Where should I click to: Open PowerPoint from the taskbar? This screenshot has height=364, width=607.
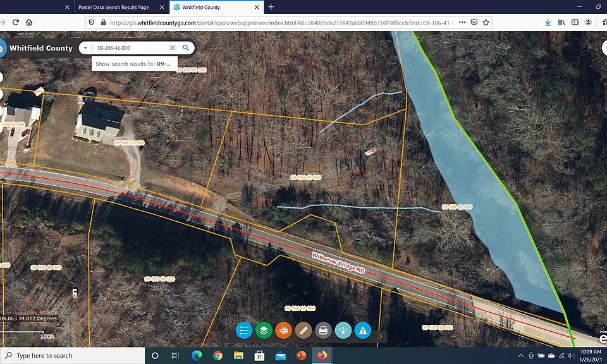click(x=301, y=356)
